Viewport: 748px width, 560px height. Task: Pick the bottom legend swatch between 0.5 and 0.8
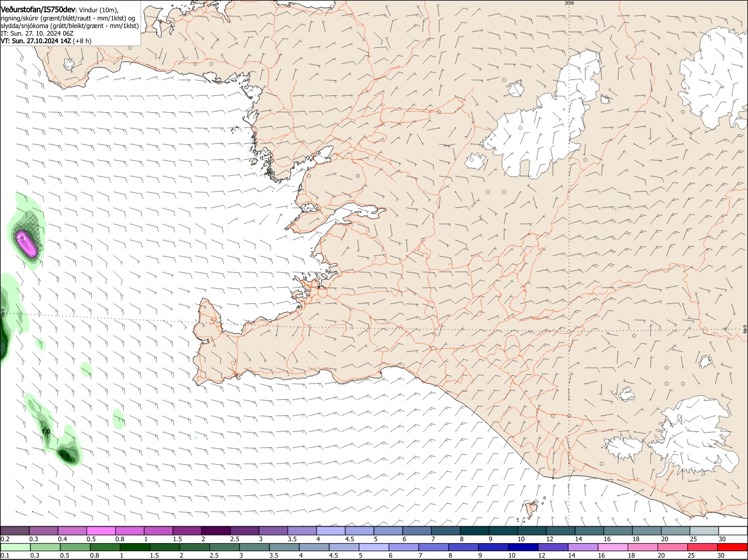point(75,547)
